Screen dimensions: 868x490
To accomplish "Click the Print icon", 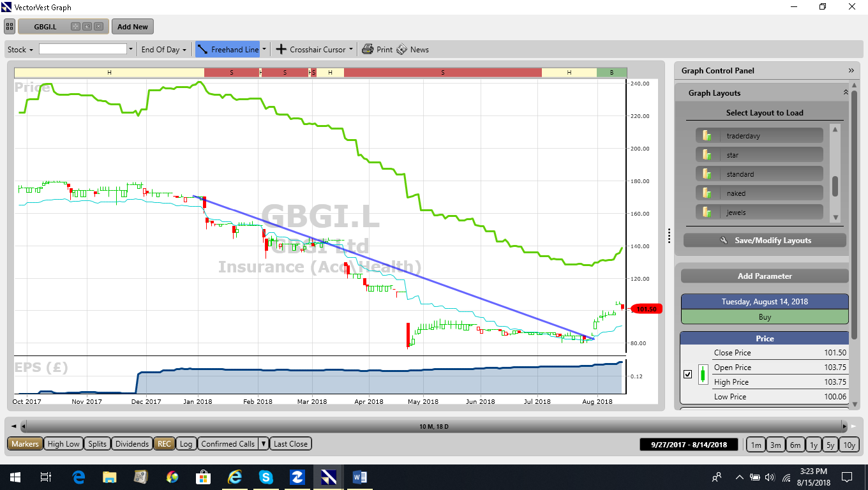I will pos(368,49).
